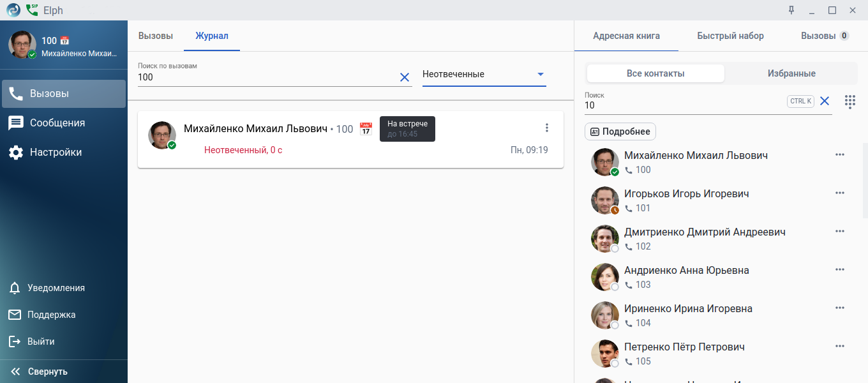Open the dial pad grid icon

849,101
